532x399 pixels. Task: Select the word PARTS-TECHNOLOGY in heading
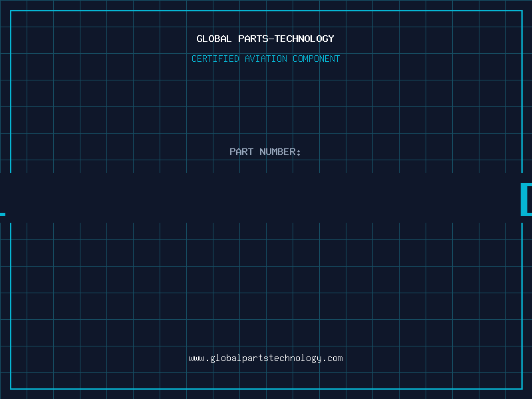287,39
